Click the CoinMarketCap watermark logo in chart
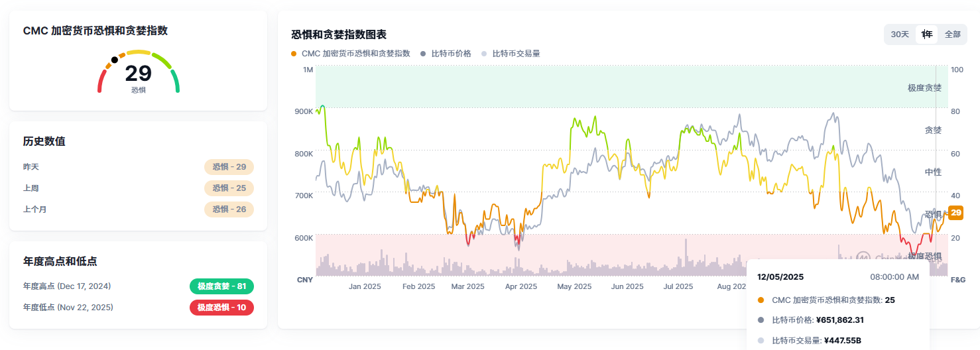Viewport: 980px width, 350px height. [x=863, y=257]
